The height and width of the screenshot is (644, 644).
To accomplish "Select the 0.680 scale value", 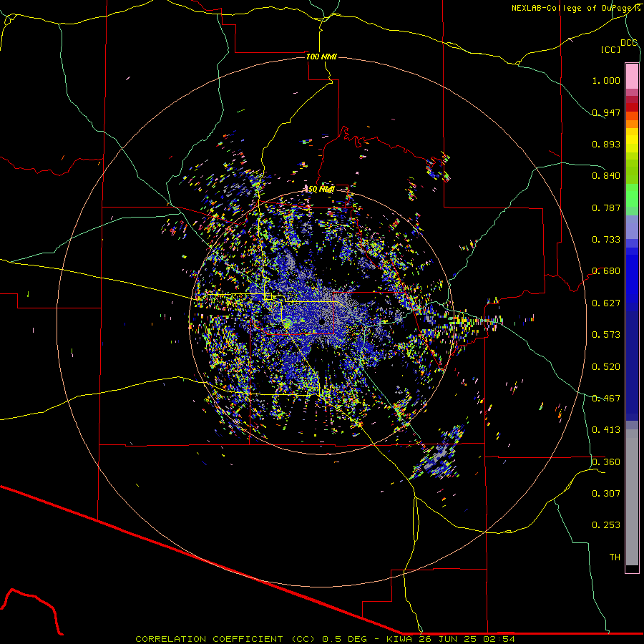I will point(606,271).
